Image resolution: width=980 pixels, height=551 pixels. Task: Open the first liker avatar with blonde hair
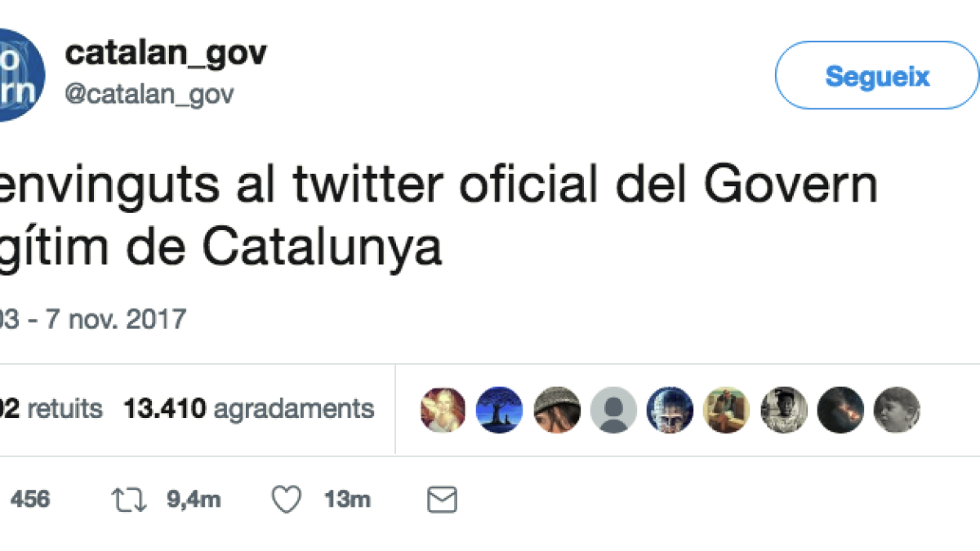(x=443, y=410)
